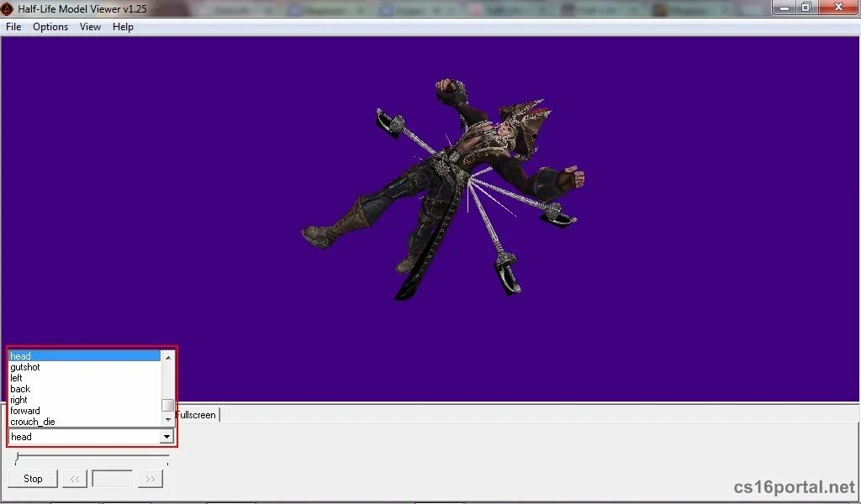Select 'left' animation sequence

tap(85, 378)
